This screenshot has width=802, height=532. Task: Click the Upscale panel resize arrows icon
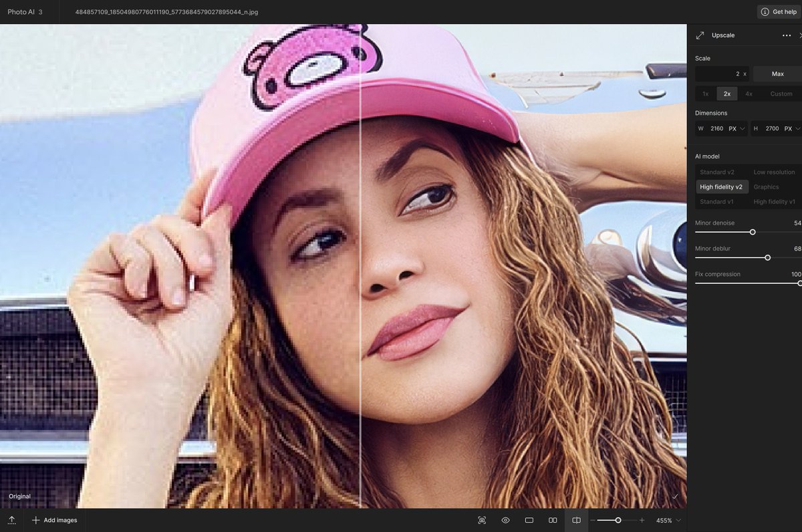tap(700, 35)
